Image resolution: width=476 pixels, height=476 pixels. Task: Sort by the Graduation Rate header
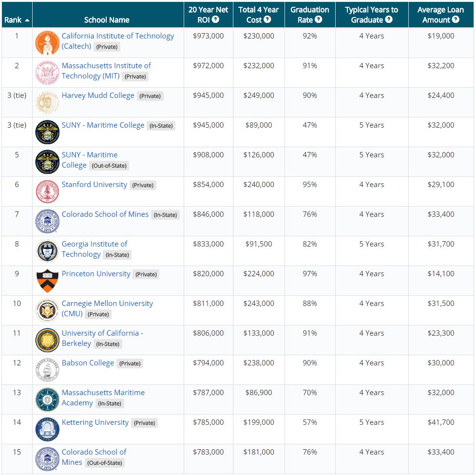click(x=310, y=15)
